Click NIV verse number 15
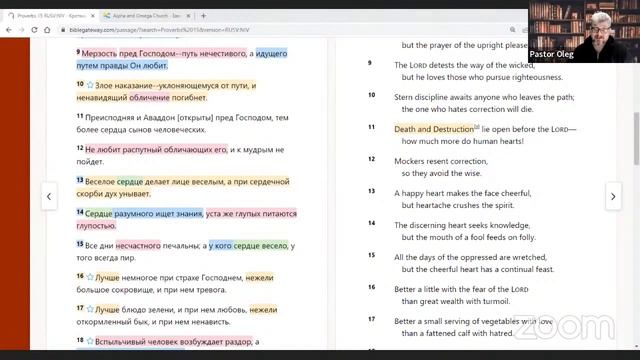The width and height of the screenshot is (640, 360). tap(371, 255)
